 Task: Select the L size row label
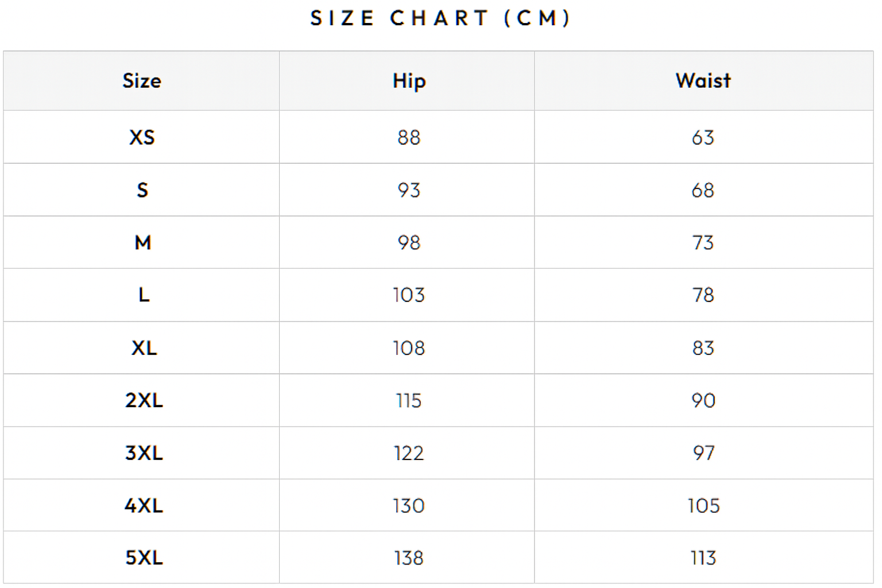[x=144, y=295]
